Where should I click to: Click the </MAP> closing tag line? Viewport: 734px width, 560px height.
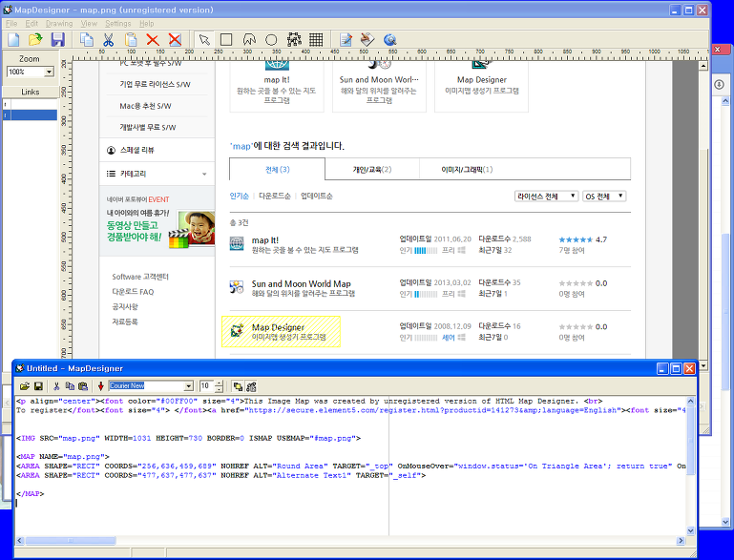(30, 493)
